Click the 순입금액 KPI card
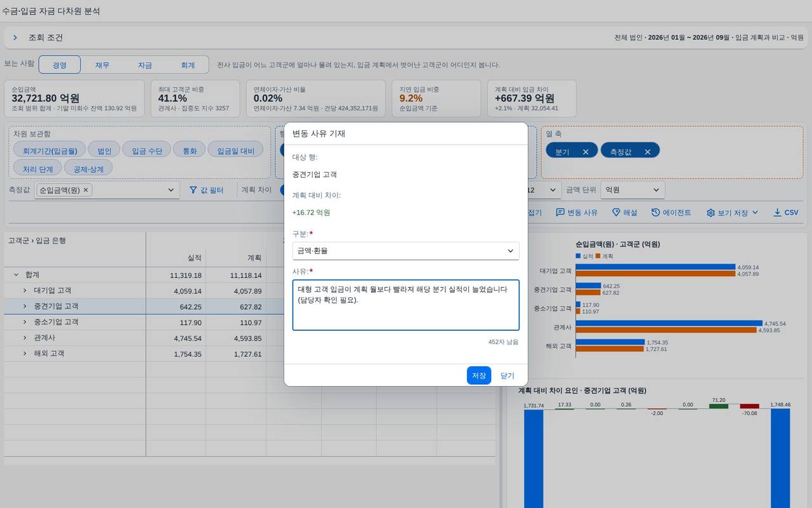 (74, 98)
